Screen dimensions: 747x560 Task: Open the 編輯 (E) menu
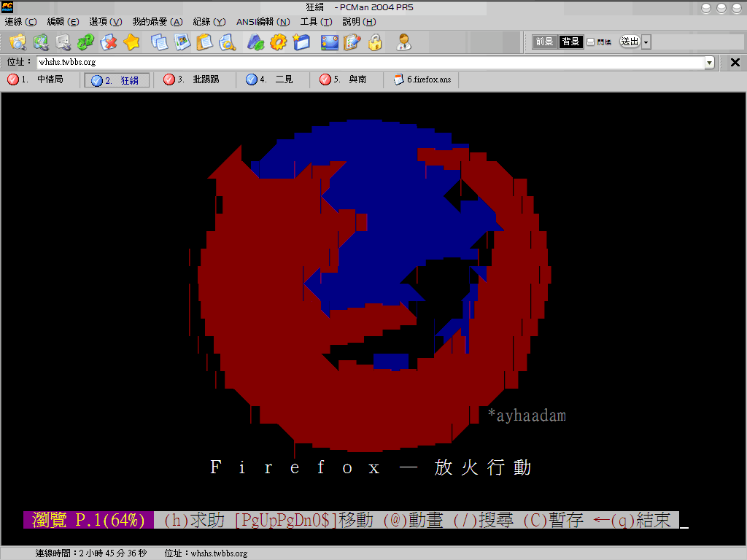[63, 22]
